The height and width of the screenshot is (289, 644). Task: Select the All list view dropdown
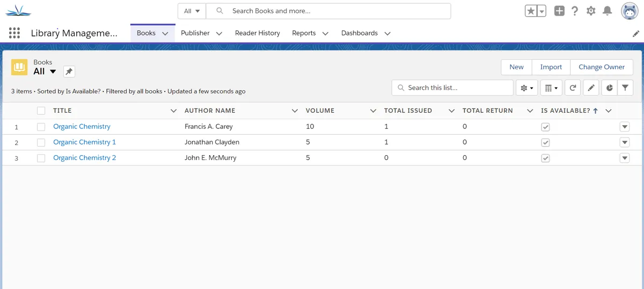pos(45,71)
